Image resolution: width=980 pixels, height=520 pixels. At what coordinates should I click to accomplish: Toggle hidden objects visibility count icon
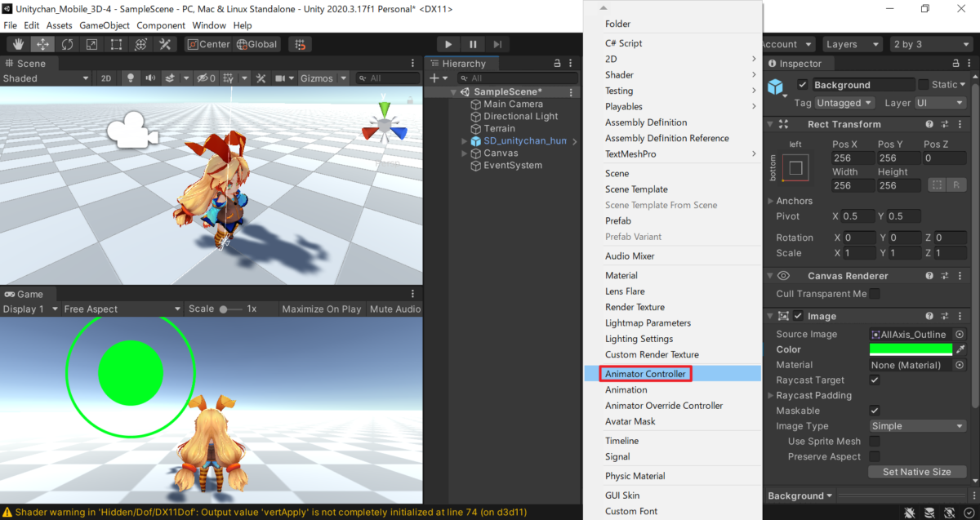205,78
